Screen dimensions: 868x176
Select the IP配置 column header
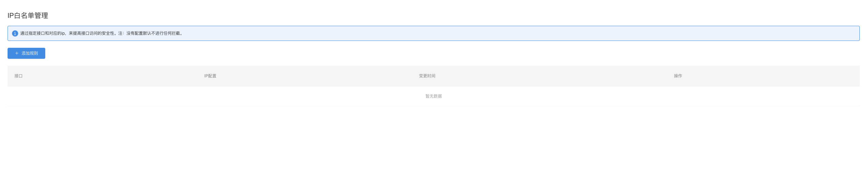coord(210,76)
